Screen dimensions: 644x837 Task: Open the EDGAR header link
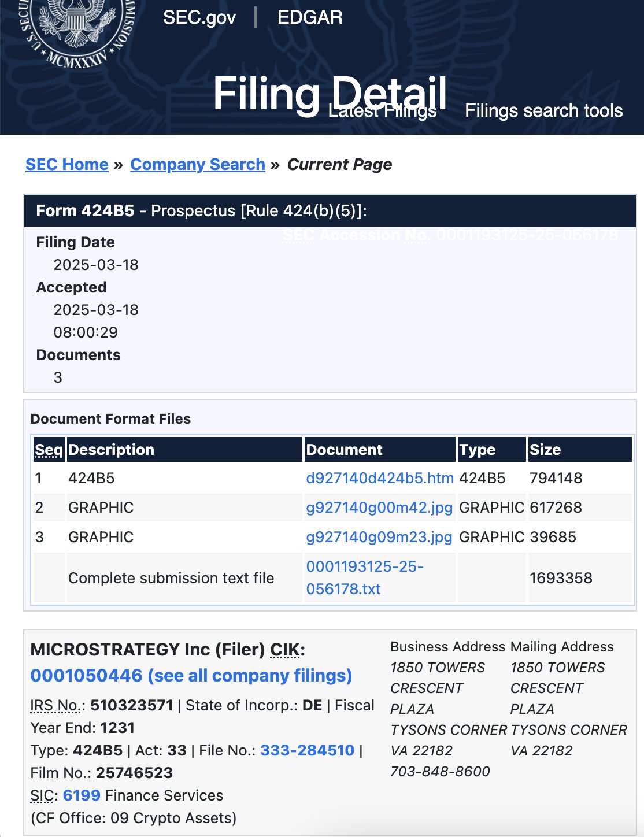[x=310, y=17]
